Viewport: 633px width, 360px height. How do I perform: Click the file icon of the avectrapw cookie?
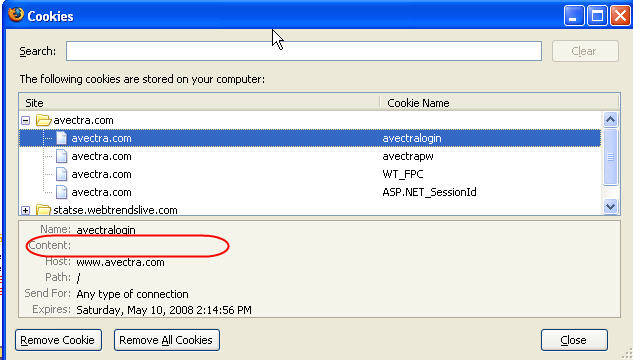(x=61, y=156)
